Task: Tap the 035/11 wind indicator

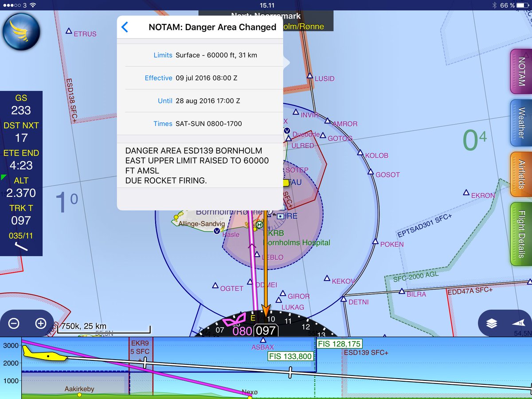Action: [x=21, y=241]
